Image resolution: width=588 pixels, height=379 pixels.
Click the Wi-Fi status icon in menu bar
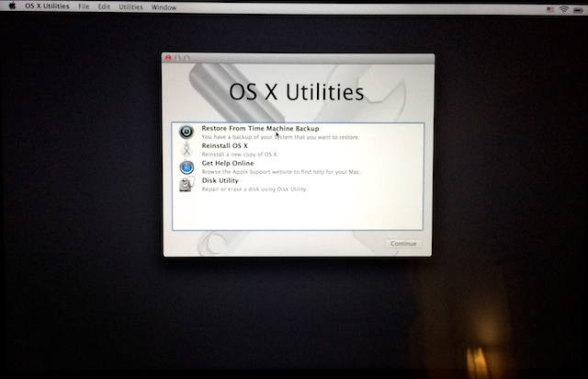[x=563, y=10]
